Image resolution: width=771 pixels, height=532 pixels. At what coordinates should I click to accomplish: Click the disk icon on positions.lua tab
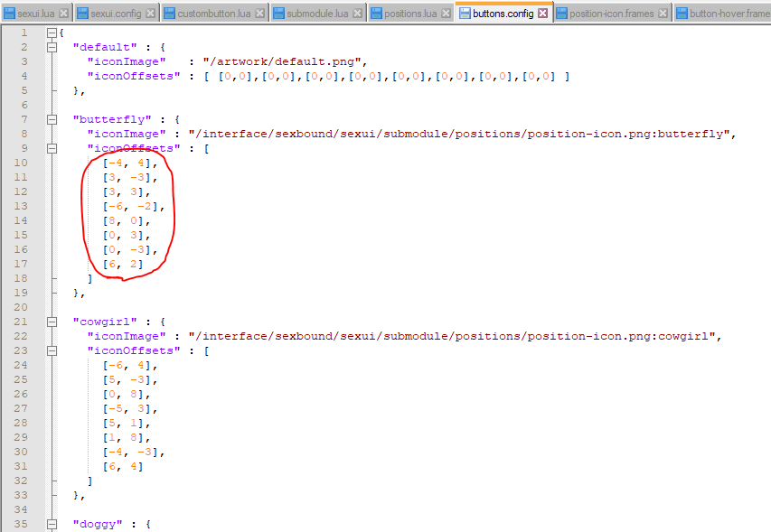coord(377,14)
